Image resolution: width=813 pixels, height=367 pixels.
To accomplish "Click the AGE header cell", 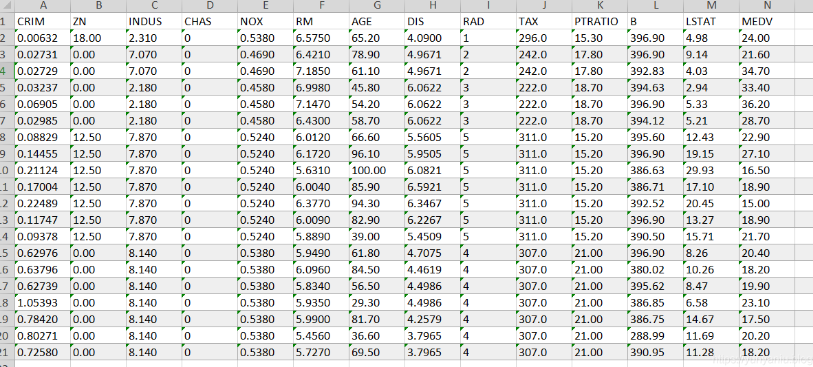I will [377, 21].
